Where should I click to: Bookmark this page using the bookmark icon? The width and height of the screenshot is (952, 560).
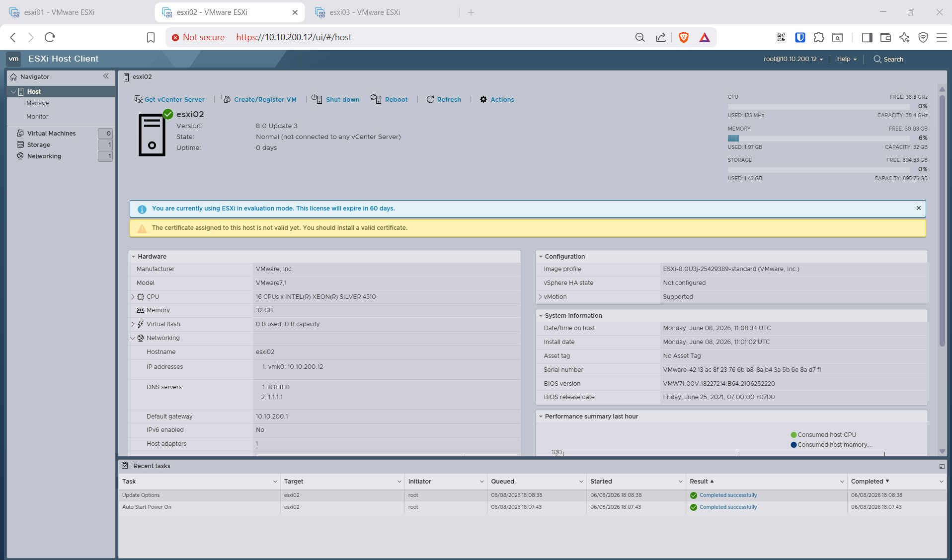point(151,37)
